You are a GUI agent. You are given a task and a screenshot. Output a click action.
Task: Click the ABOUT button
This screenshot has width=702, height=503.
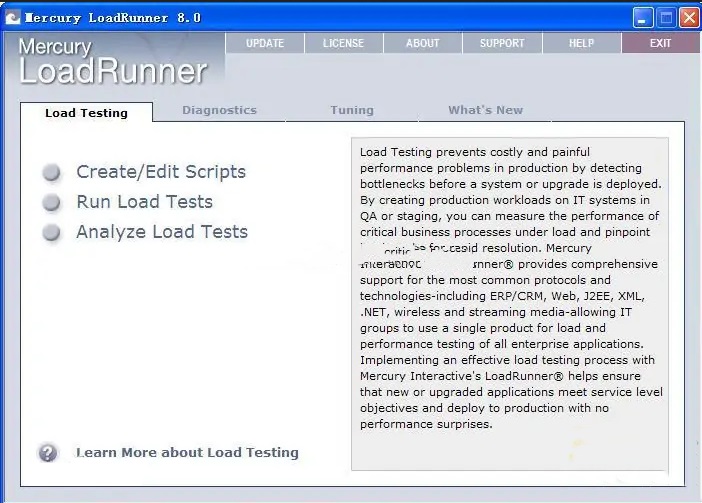click(422, 43)
